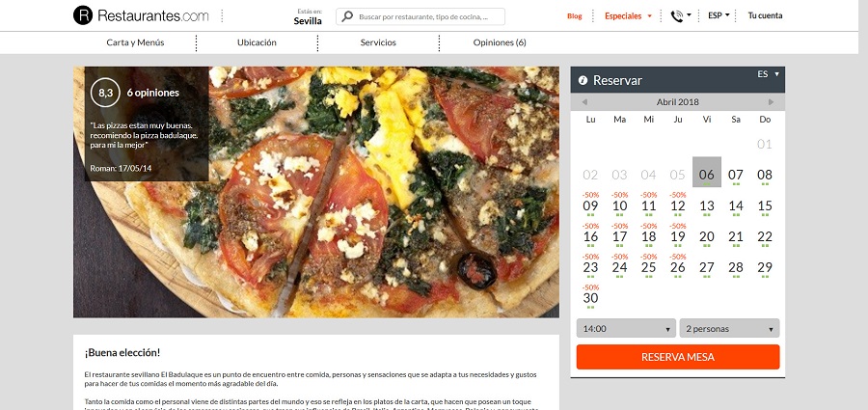Open the Opiniones (6) tab
This screenshot has width=868, height=410.
point(500,42)
